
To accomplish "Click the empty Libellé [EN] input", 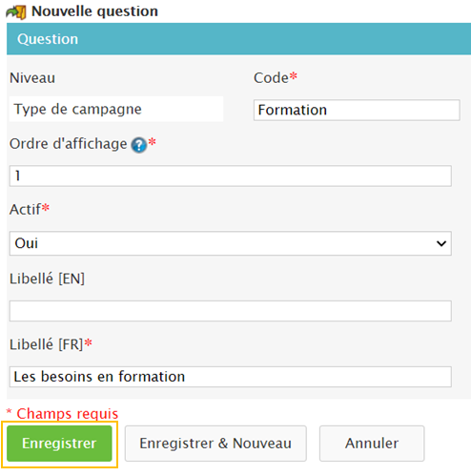I will click(x=231, y=311).
